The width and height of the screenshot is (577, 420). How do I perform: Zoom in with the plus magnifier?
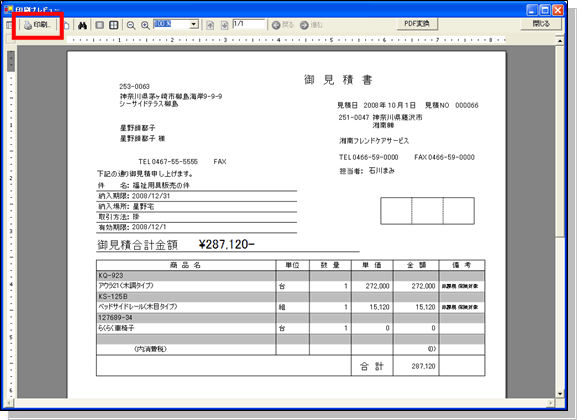click(145, 25)
